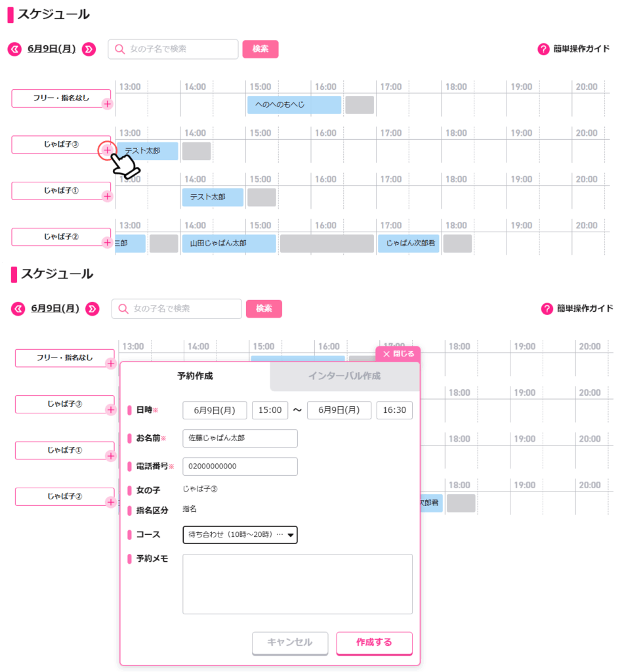
Task: Select the へのへのもへじ reservation block
Action: (295, 105)
